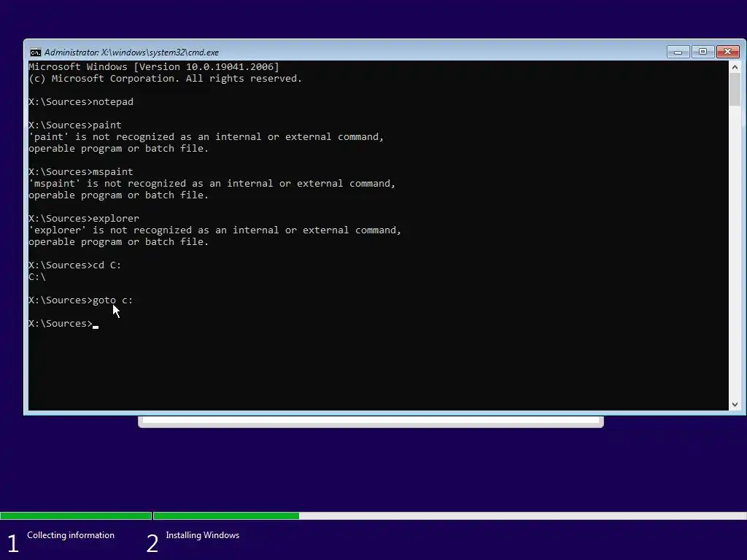Minimize the command prompt window
Screen dimensions: 747x560
point(678,52)
